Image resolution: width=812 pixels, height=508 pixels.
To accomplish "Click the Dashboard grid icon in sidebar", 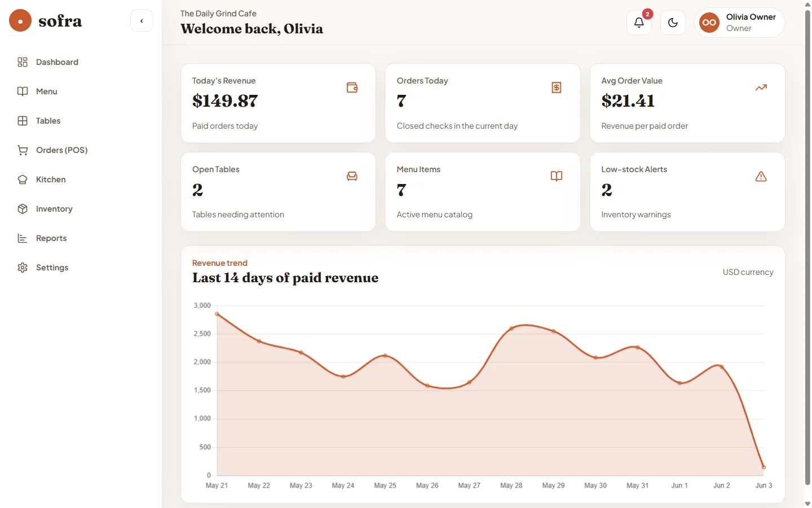I will pyautogui.click(x=23, y=62).
